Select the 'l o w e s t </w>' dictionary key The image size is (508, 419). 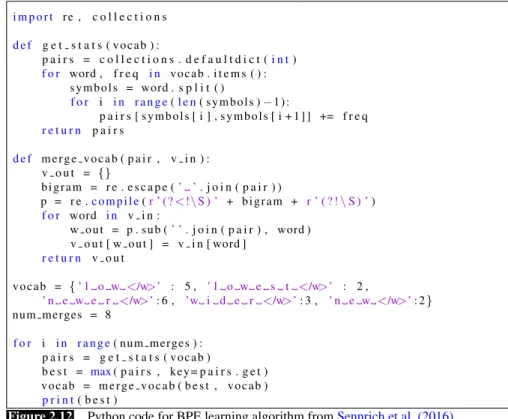[270, 287]
